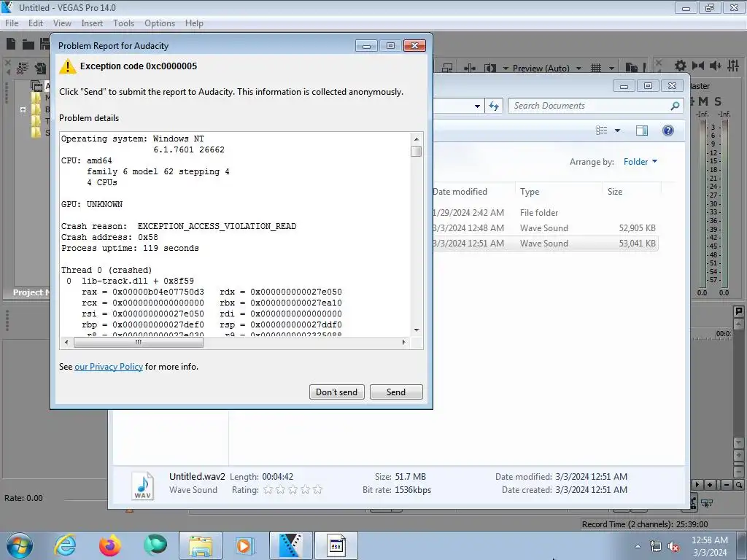This screenshot has width=747, height=560.
Task: Click the Downmix Output icon in Master Bus
Action: coord(698,66)
